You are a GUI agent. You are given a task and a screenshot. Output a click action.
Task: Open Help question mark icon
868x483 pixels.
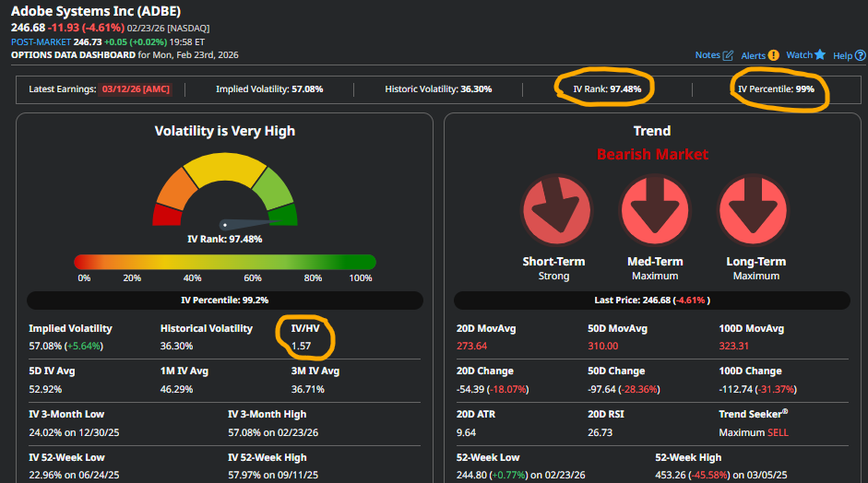861,55
